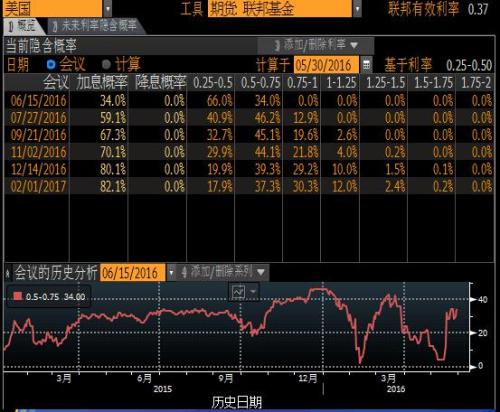Image resolution: width=500 pixels, height=412 pixels.
Task: Select the 计算 radio option
Action: tap(106, 64)
